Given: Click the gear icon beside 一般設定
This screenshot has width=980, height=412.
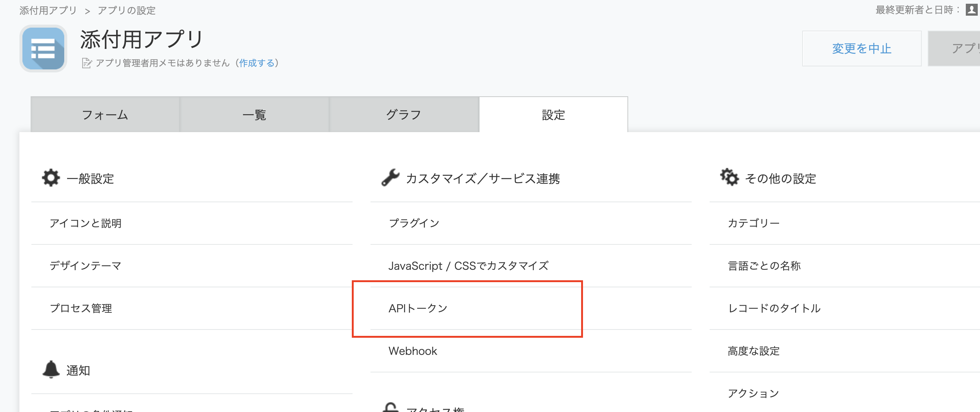Looking at the screenshot, I should coord(51,178).
